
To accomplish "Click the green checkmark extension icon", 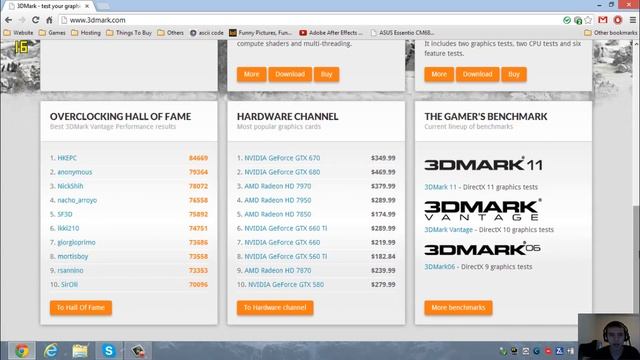I will [x=567, y=20].
